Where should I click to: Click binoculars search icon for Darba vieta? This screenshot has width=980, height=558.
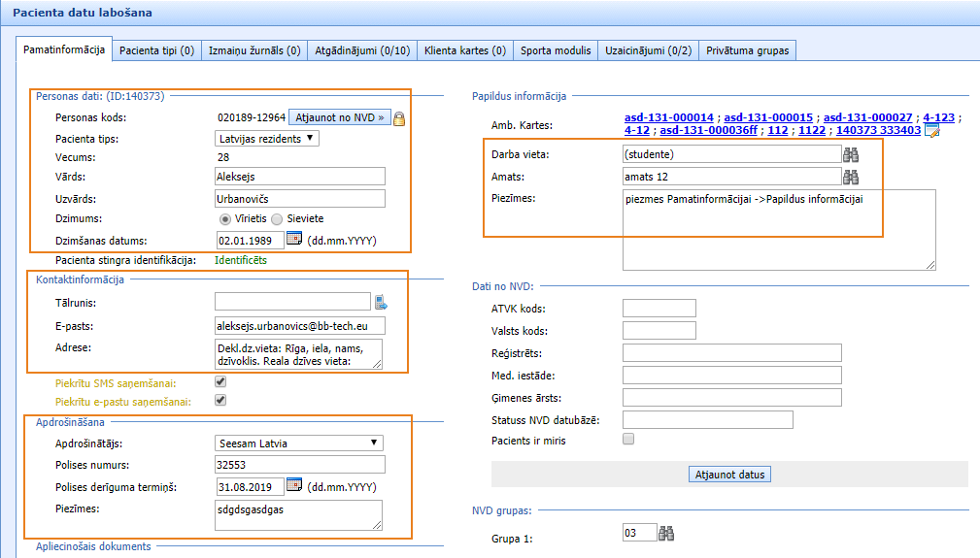[851, 154]
